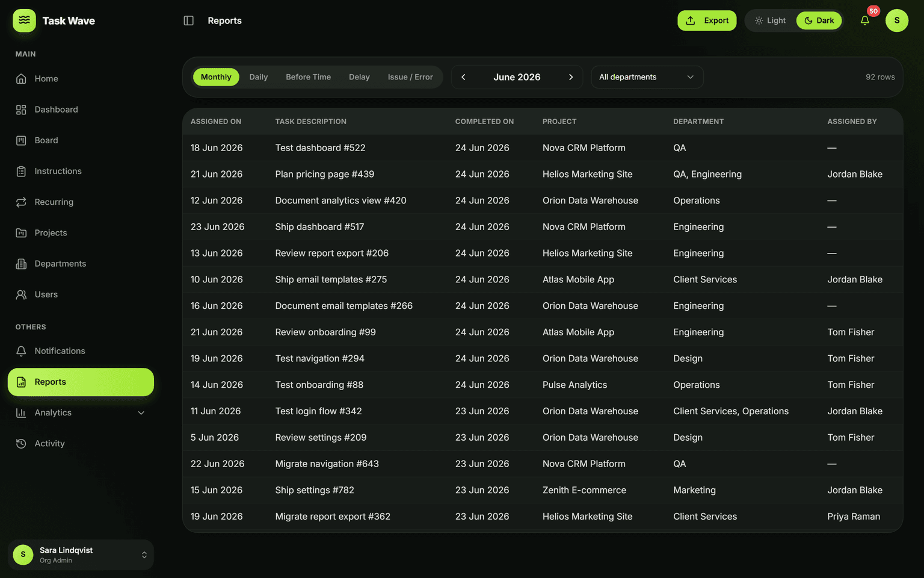
Task: Select the Reports sidebar item
Action: (x=81, y=382)
